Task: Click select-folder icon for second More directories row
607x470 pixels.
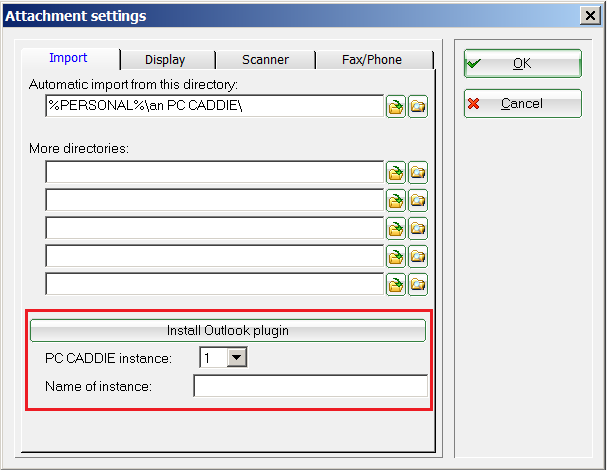Action: 396,200
